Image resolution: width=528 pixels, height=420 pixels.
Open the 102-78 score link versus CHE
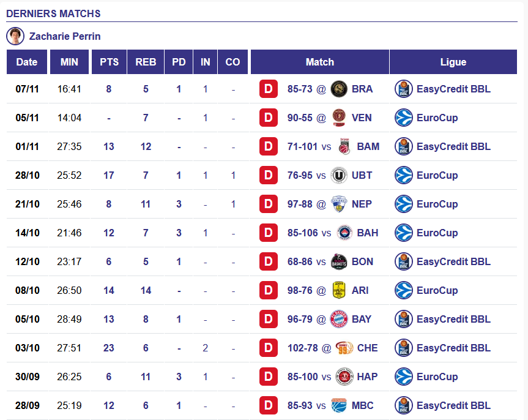(303, 348)
